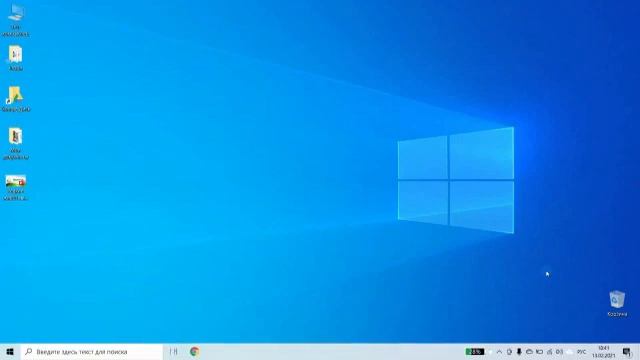Select the video thumbnail file on desktop
Screen dimensions: 640x360
pos(16,188)
